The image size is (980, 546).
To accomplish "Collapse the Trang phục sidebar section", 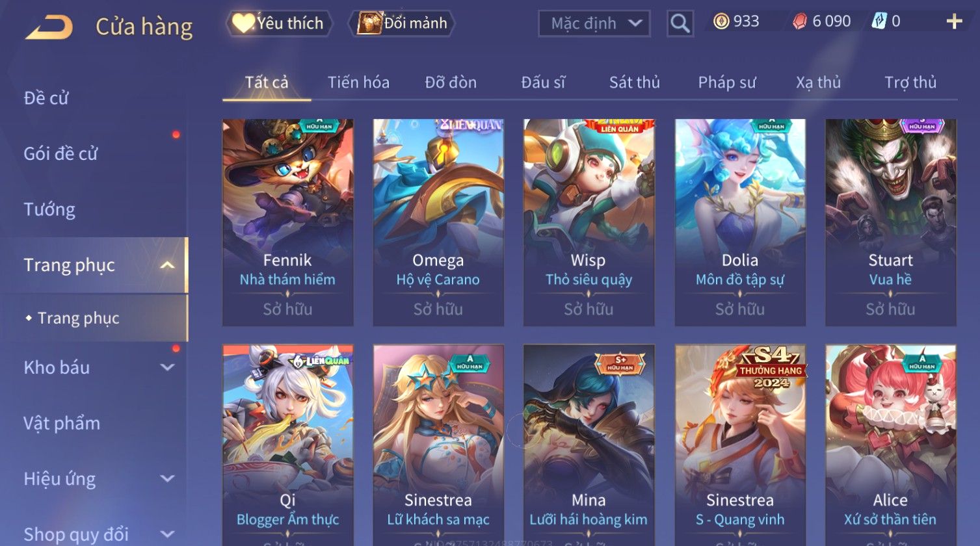I will coord(167,265).
